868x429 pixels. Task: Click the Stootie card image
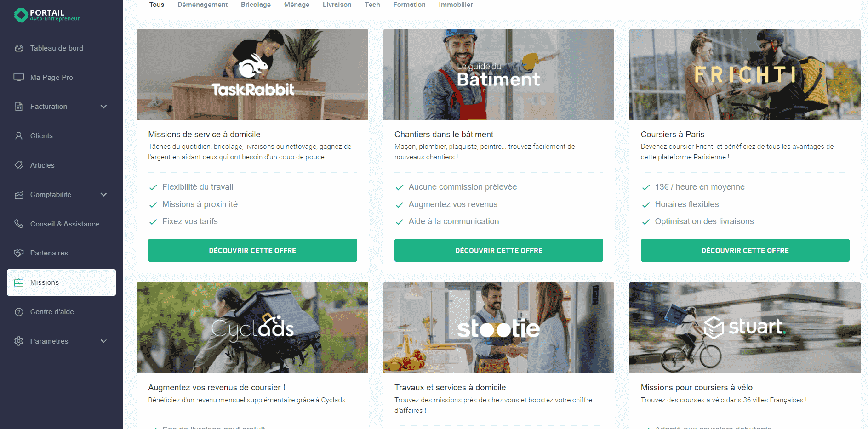click(498, 327)
